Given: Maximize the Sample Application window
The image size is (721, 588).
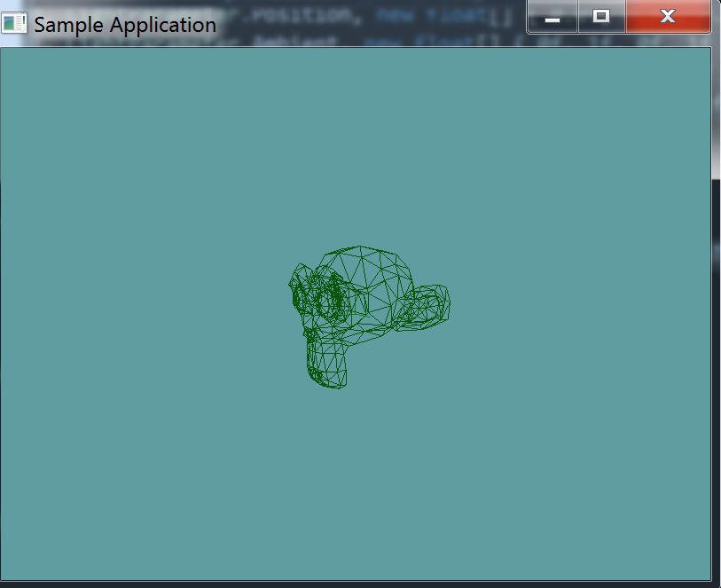Looking at the screenshot, I should (x=601, y=17).
